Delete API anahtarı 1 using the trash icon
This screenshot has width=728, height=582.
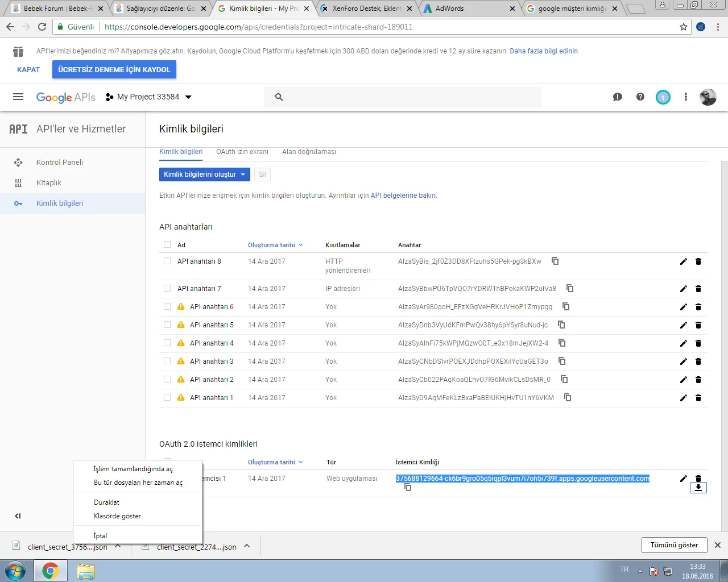click(x=698, y=398)
